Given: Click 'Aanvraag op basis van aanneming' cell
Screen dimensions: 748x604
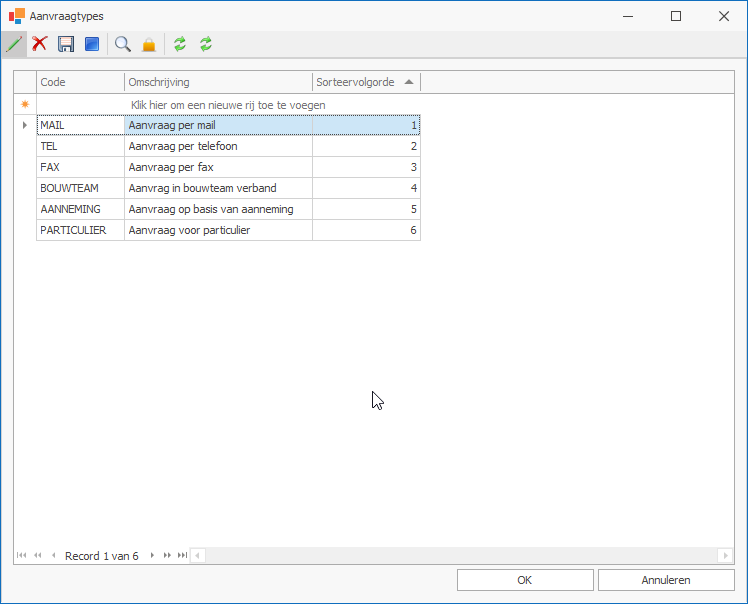Looking at the screenshot, I should [x=218, y=209].
